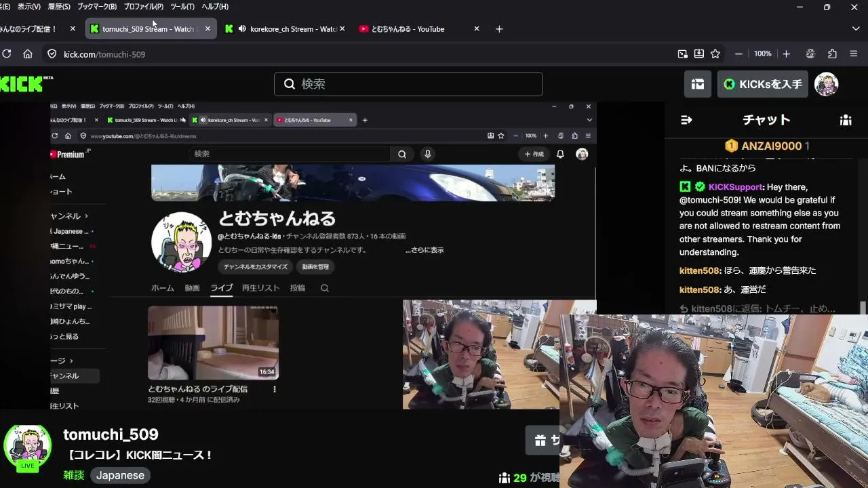Open the ツール(T) menu
The height and width of the screenshot is (488, 868).
[x=182, y=6]
